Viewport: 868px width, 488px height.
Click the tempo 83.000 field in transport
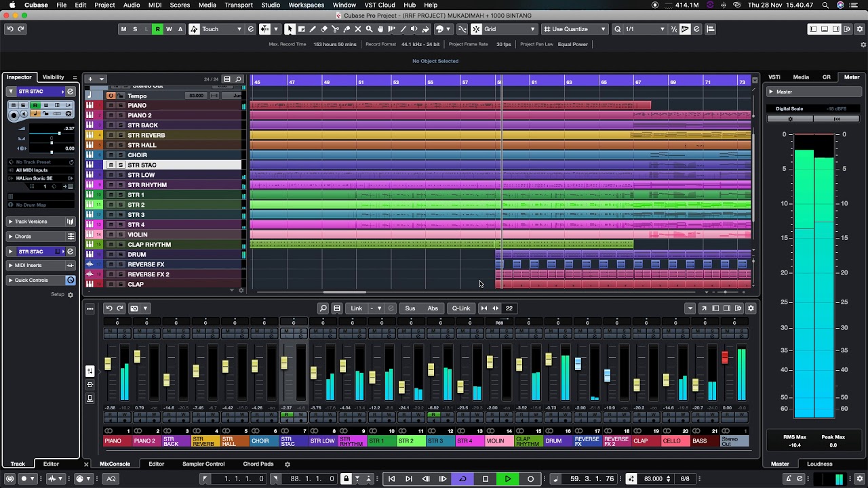653,479
